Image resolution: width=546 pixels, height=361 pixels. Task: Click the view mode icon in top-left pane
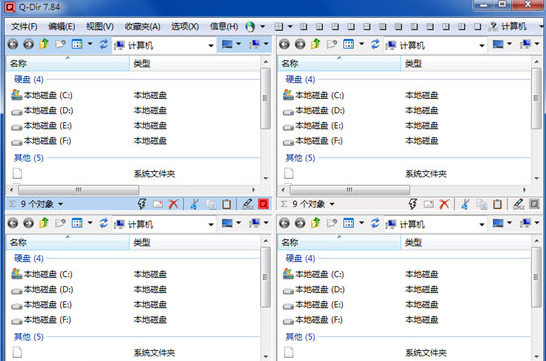point(77,44)
